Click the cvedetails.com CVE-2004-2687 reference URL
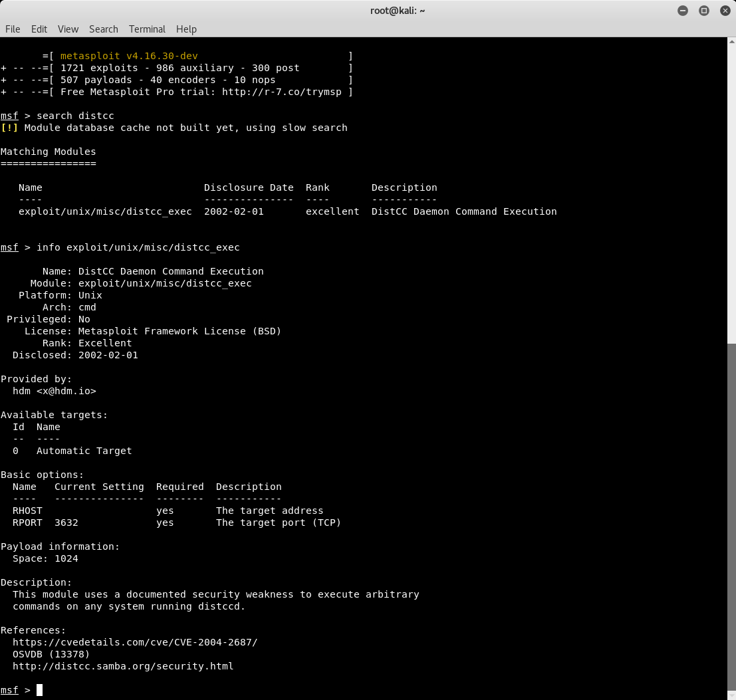This screenshot has height=700, width=736. coord(135,642)
